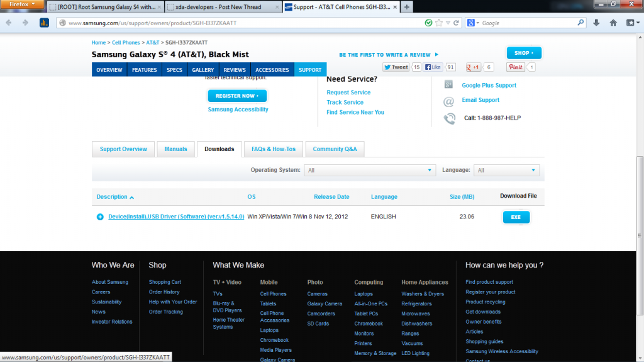Go to Firefox home page icon
Screen dimensions: 644x362
(613, 23)
